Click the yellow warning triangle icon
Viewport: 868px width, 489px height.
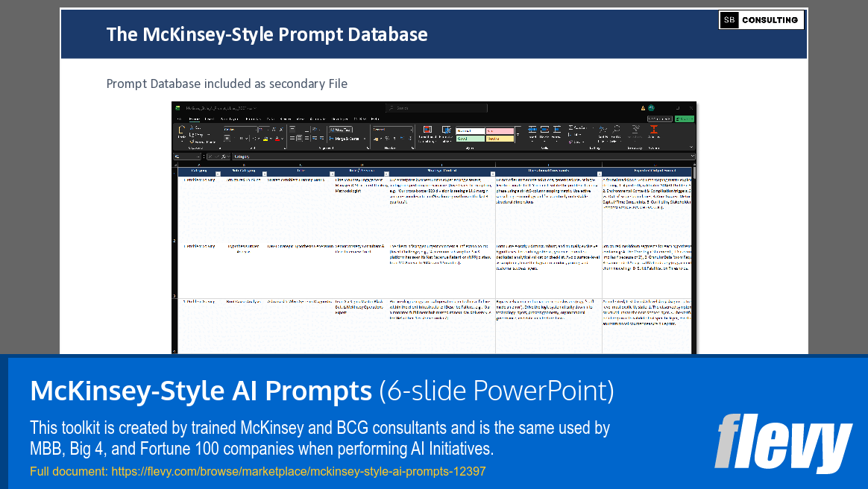643,108
